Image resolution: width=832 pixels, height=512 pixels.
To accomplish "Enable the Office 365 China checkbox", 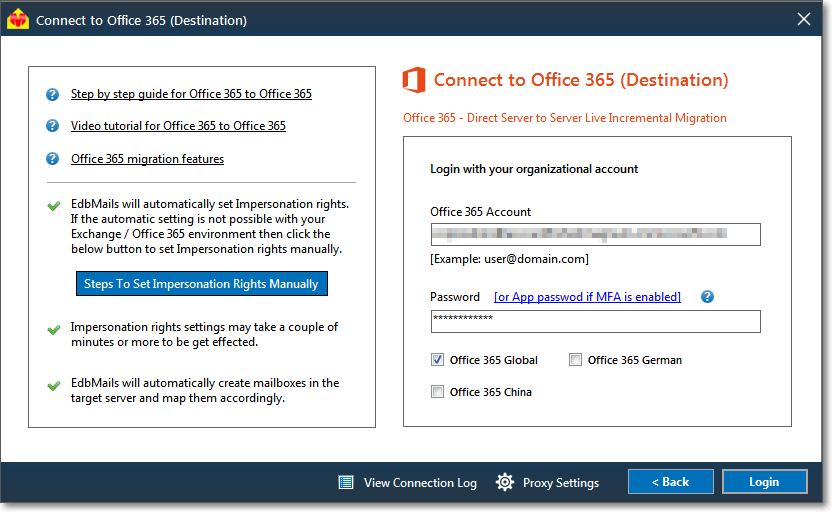I will point(437,392).
